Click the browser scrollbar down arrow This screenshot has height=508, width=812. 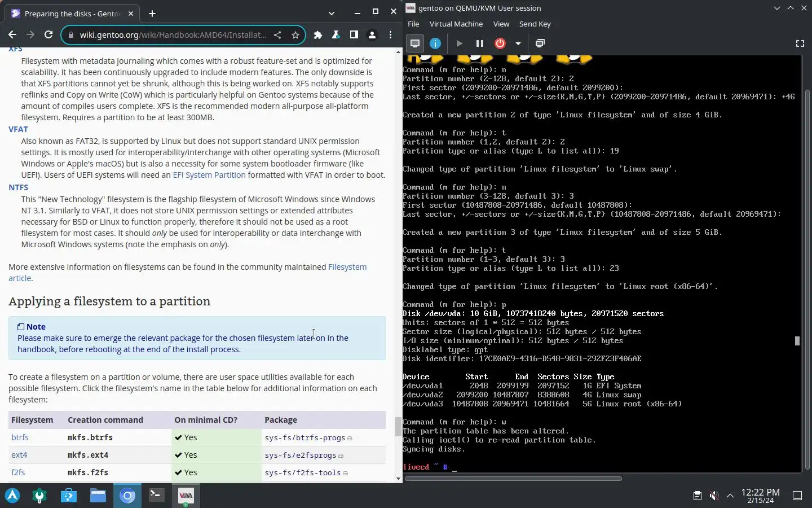coord(398,479)
